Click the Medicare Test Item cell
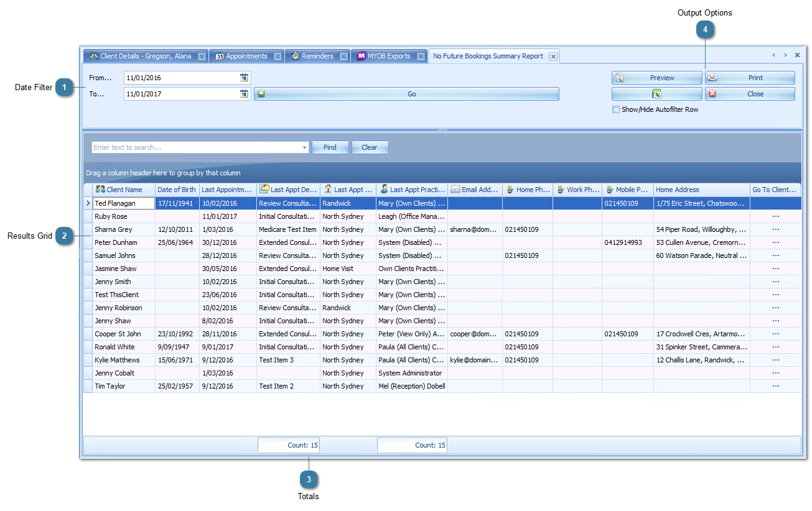The image size is (812, 511). click(x=288, y=229)
